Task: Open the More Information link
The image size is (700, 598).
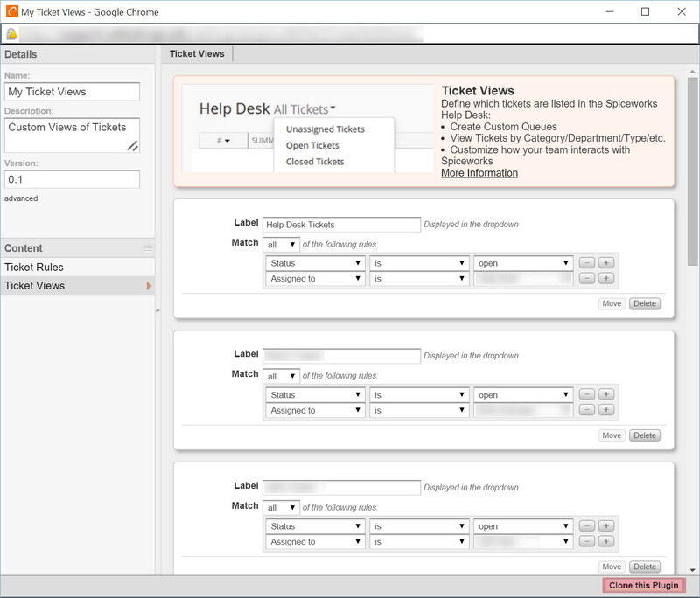Action: [479, 172]
